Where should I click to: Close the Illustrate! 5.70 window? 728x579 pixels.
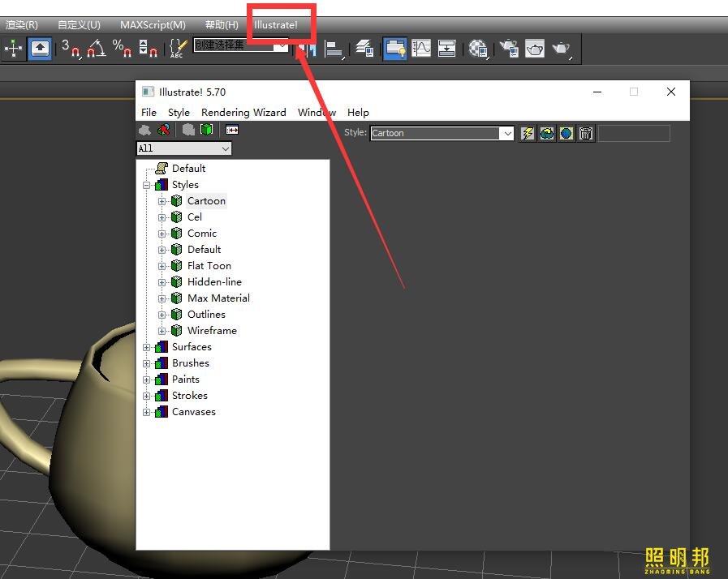tap(671, 92)
